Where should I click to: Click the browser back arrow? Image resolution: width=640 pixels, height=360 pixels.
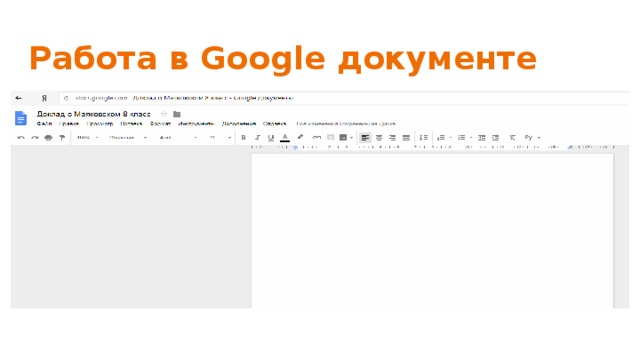18,98
